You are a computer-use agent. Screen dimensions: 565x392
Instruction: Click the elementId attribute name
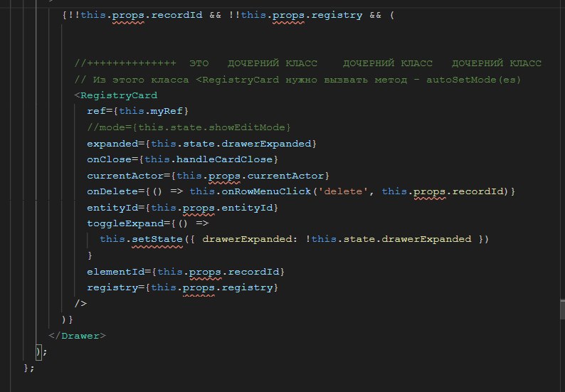(x=116, y=272)
